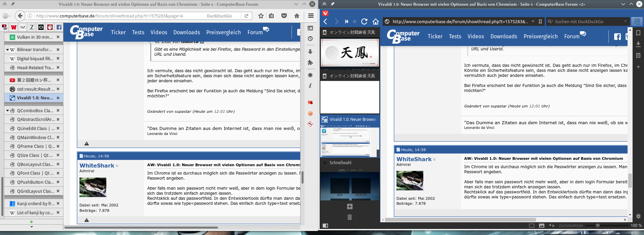644x235 pixels.
Task: Open Vivaldi's notes panel icon
Action: point(638,55)
